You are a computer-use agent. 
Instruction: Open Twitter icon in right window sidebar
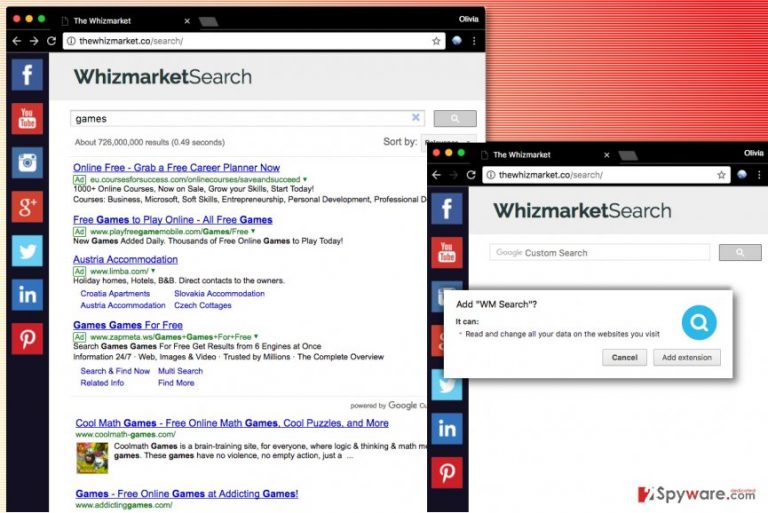pos(447,385)
